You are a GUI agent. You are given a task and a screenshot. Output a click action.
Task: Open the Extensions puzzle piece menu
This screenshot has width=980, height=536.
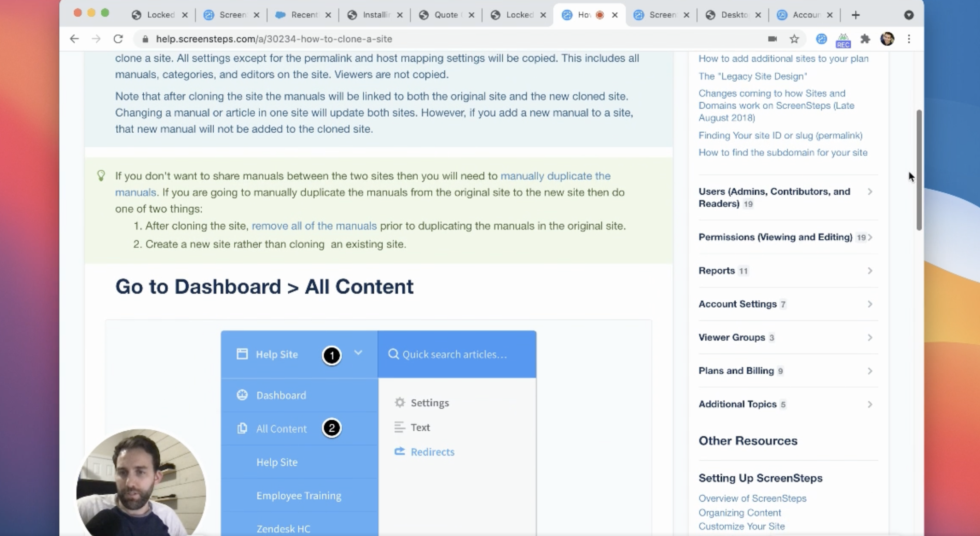tap(865, 39)
